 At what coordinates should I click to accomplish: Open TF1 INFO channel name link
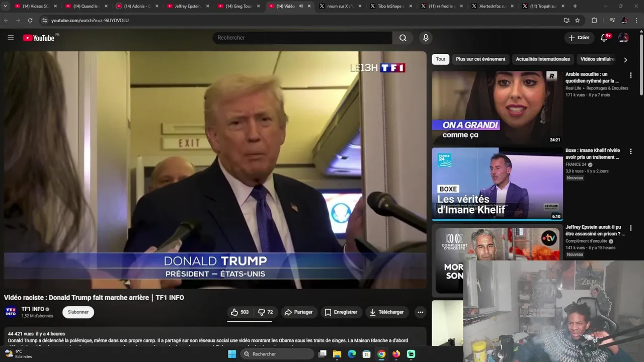pyautogui.click(x=33, y=309)
